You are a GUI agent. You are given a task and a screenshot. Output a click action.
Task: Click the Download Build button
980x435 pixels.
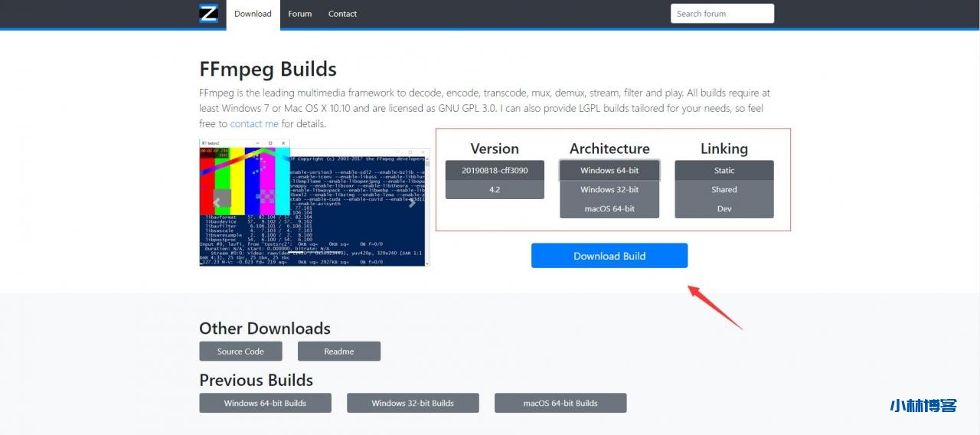609,256
